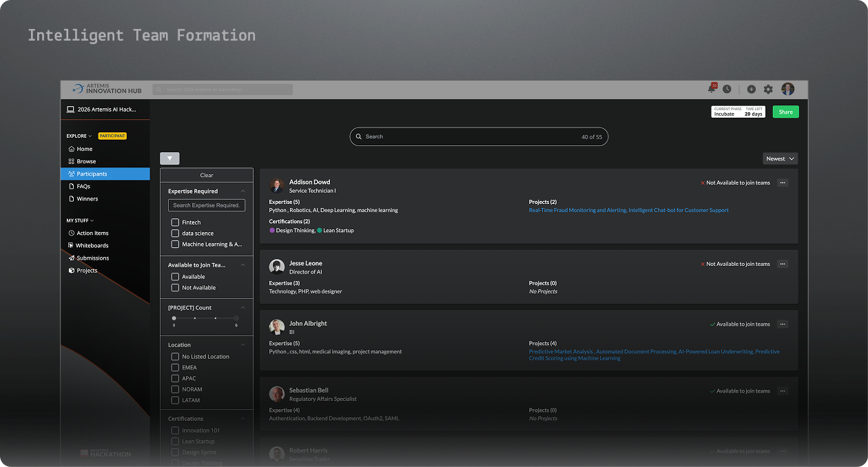Check the Fintech expertise checkbox
Viewport: 868px width, 467px height.
click(x=175, y=222)
